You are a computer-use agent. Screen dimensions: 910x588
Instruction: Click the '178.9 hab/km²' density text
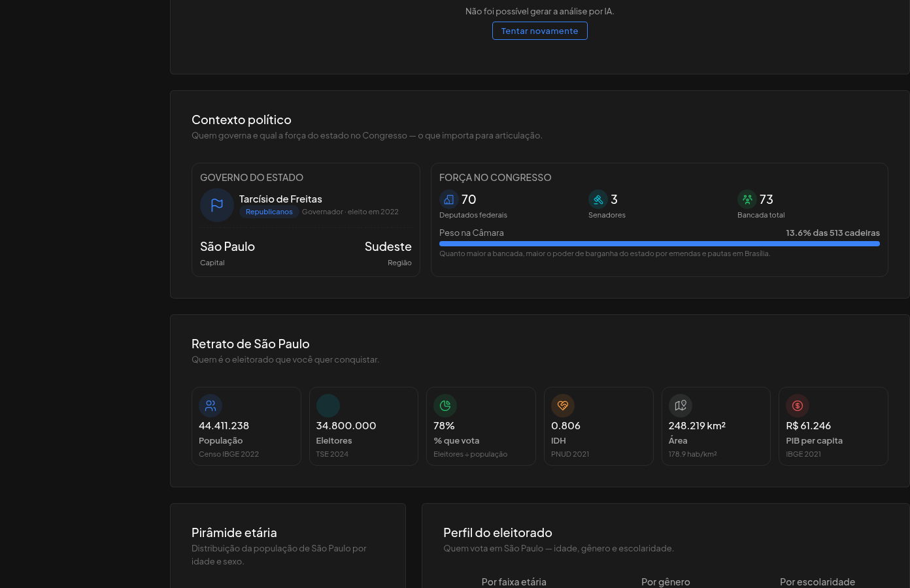tap(693, 454)
